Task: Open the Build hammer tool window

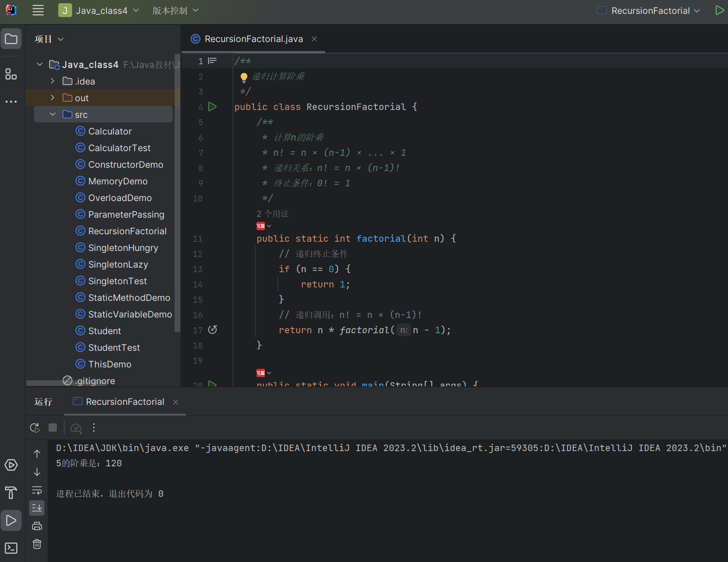Action: (x=11, y=493)
